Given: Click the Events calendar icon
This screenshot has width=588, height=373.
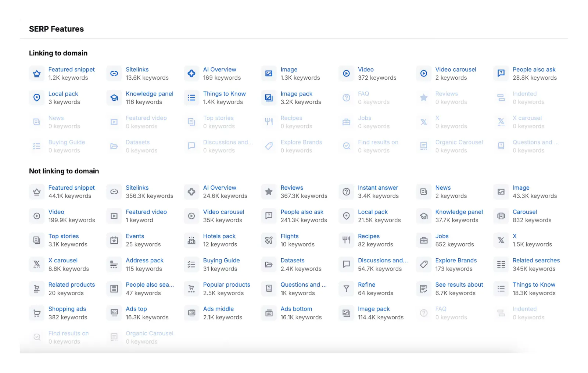Looking at the screenshot, I should [x=114, y=240].
